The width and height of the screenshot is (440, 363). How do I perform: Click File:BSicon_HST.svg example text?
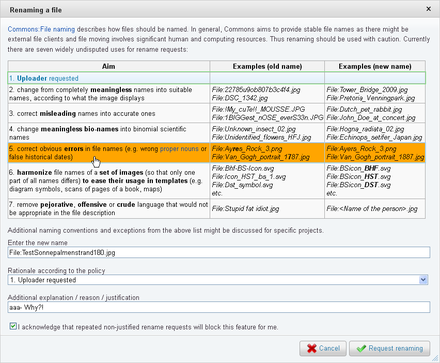click(x=358, y=177)
